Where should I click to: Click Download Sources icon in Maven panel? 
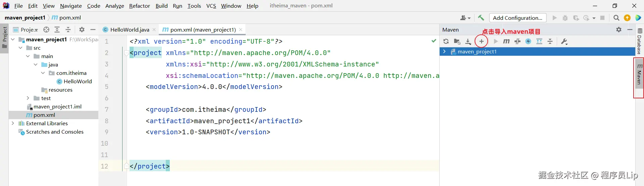pyautogui.click(x=468, y=41)
